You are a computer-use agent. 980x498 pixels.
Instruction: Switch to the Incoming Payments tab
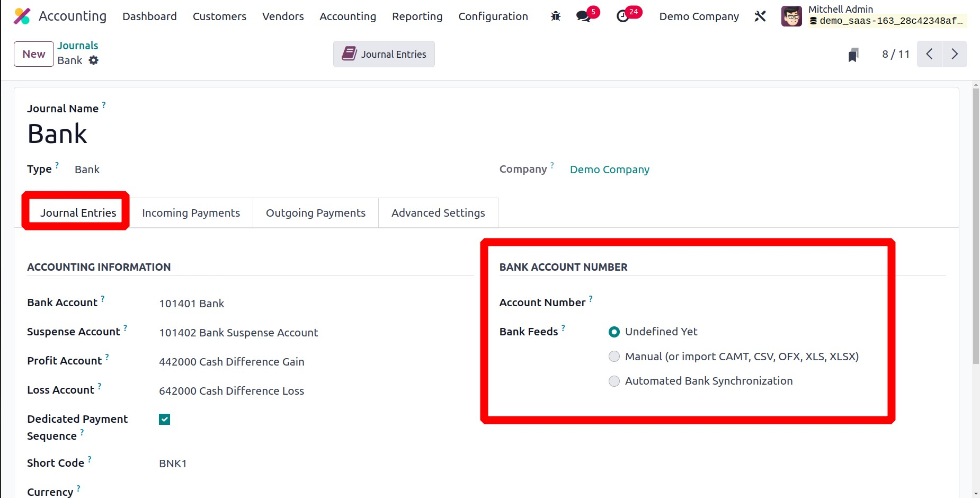pyautogui.click(x=191, y=213)
